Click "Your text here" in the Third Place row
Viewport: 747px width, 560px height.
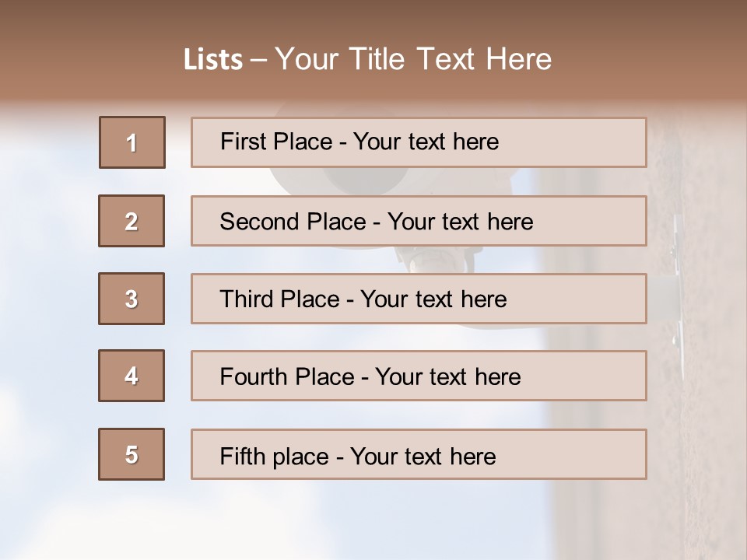[x=433, y=299]
